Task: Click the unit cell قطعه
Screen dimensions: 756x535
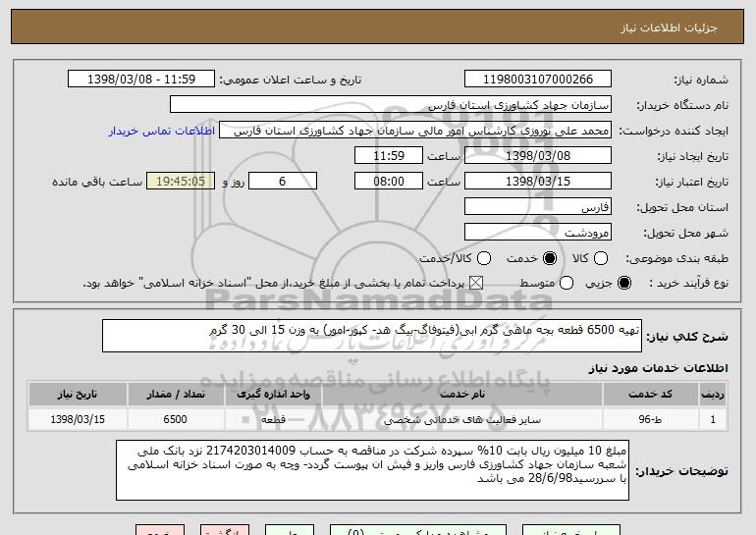Action: 273,419
